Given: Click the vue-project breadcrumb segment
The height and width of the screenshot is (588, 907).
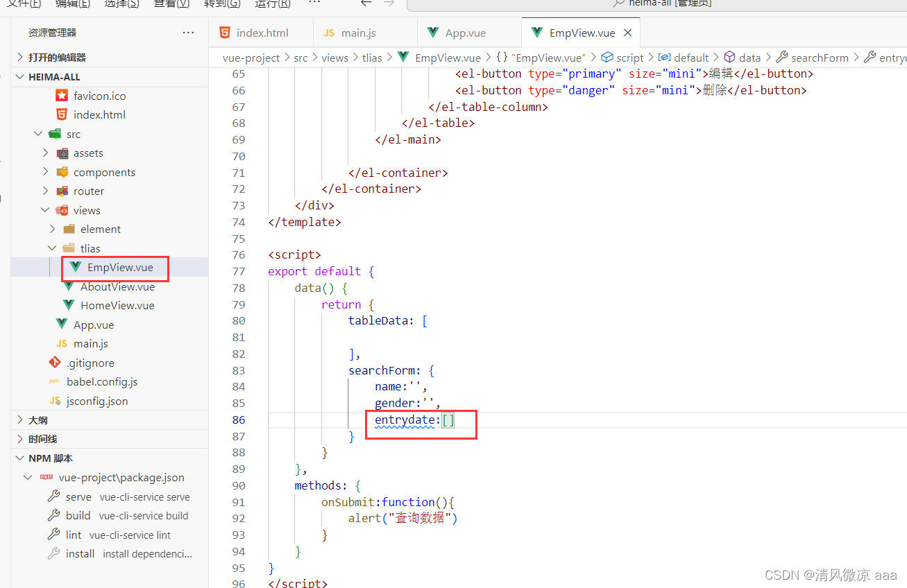Looking at the screenshot, I should point(251,58).
